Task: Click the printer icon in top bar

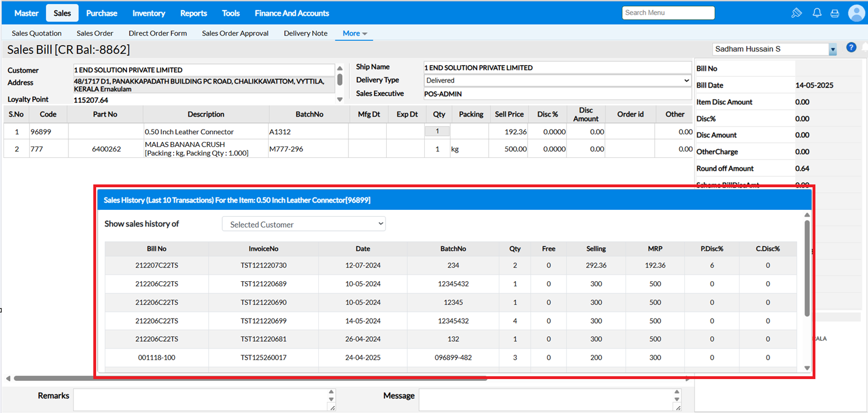Action: pos(834,13)
